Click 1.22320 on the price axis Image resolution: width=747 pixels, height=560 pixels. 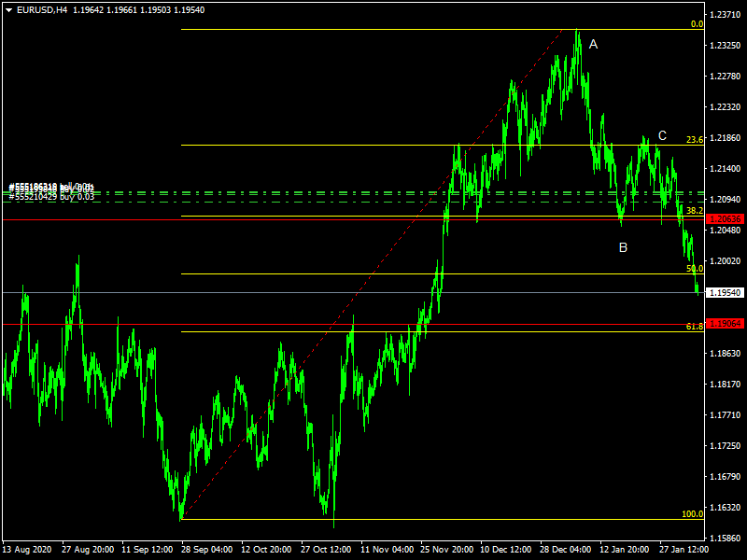click(726, 106)
